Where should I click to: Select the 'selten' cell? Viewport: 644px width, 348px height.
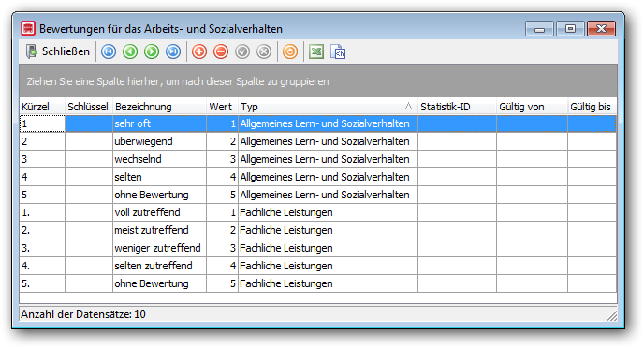click(159, 177)
